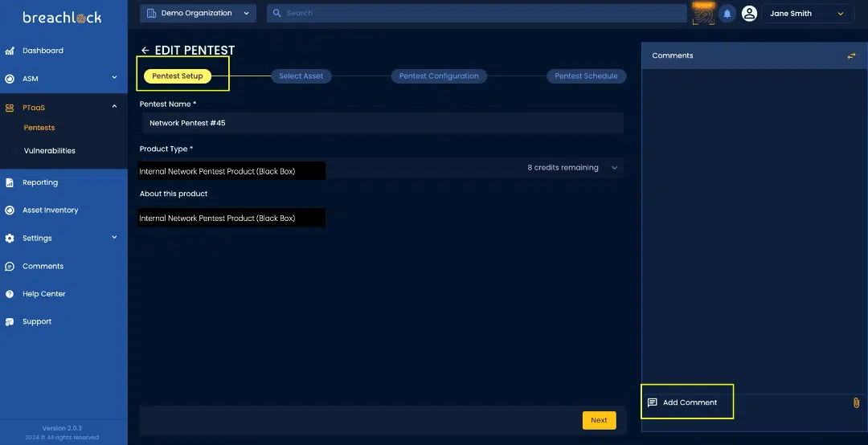The height and width of the screenshot is (445, 868).
Task: Click the ASM target icon
Action: [x=10, y=79]
